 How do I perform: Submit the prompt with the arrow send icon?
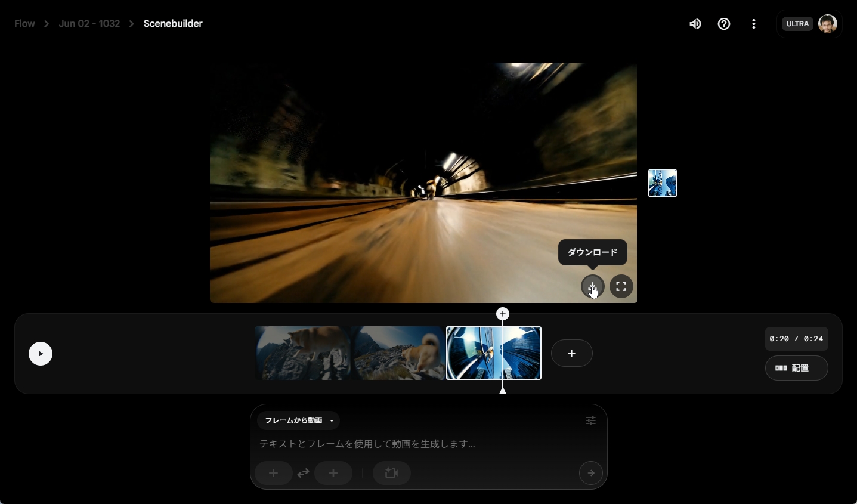(591, 473)
